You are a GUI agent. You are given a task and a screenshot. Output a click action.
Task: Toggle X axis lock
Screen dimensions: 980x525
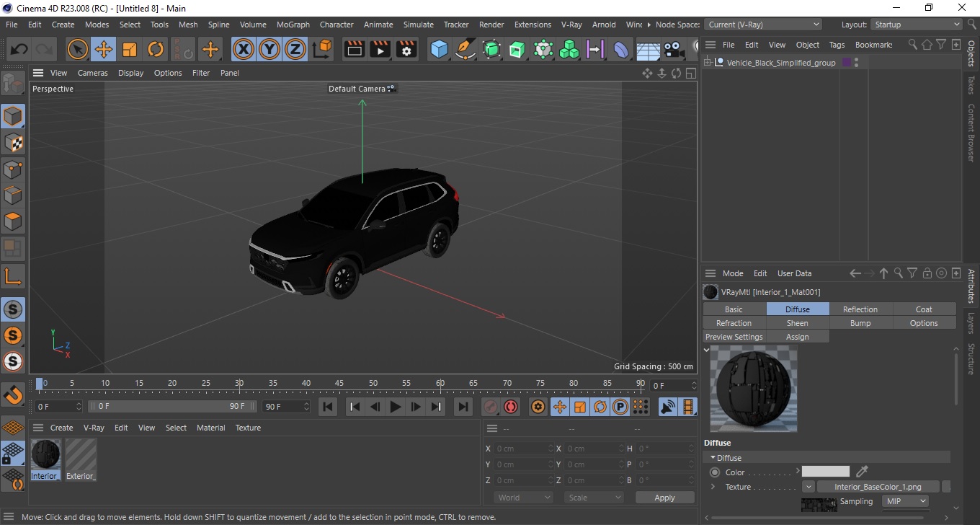[x=244, y=50]
